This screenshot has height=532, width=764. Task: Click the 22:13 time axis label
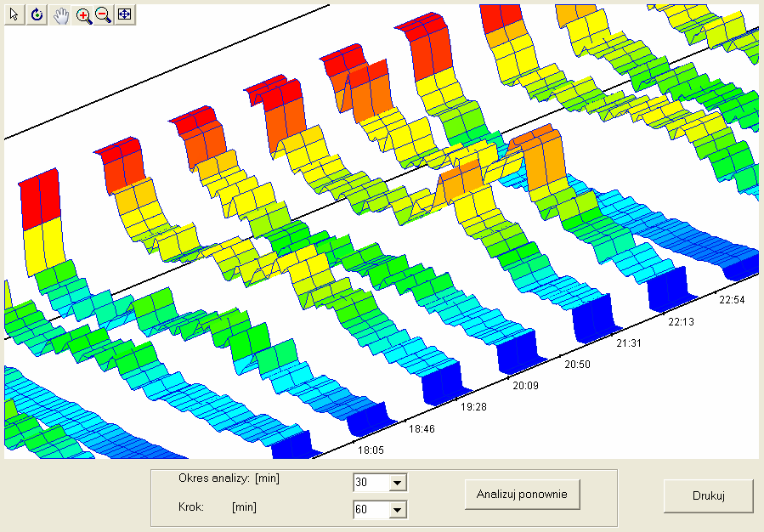pyautogui.click(x=682, y=322)
